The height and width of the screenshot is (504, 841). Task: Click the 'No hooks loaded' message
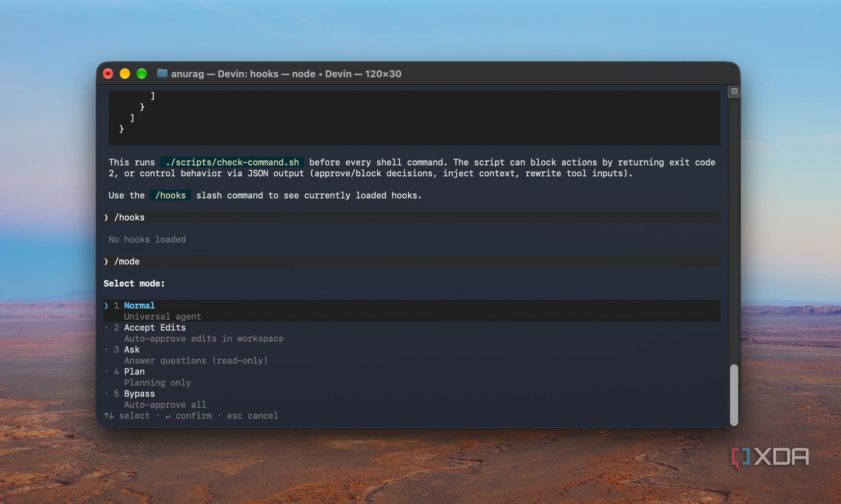(x=147, y=240)
